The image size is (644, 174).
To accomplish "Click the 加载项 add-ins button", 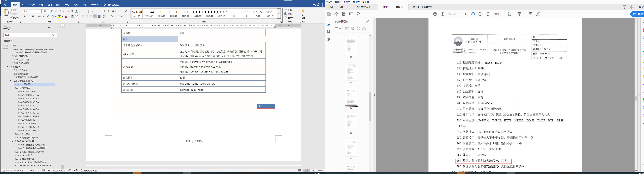I will (303, 15).
